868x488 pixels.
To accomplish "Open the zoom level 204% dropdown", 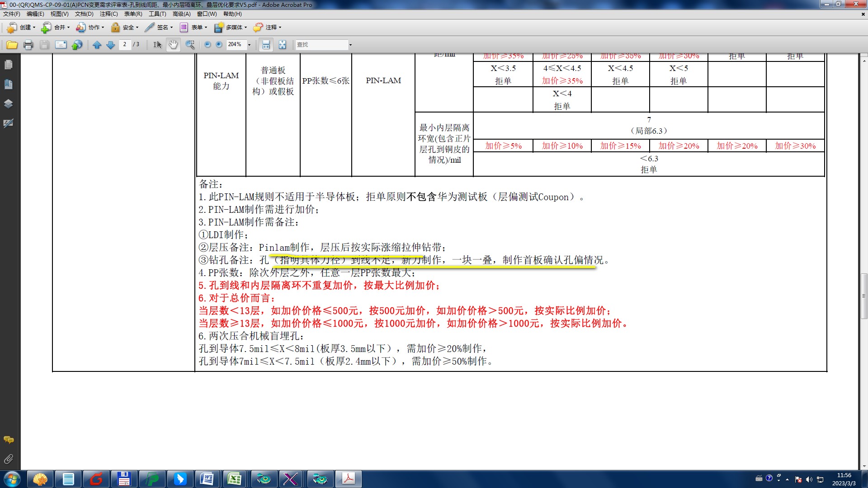I will click(249, 45).
